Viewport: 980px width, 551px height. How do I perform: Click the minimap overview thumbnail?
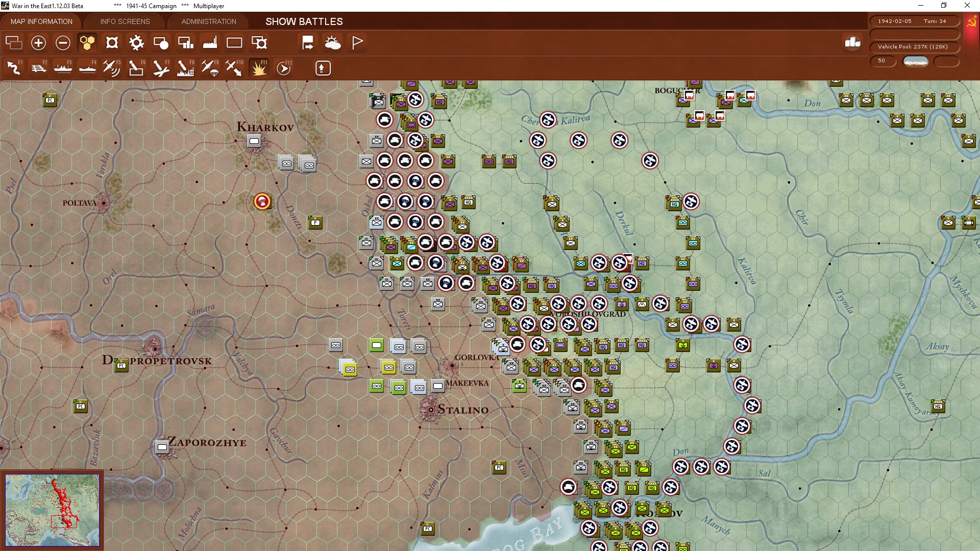tap(53, 510)
